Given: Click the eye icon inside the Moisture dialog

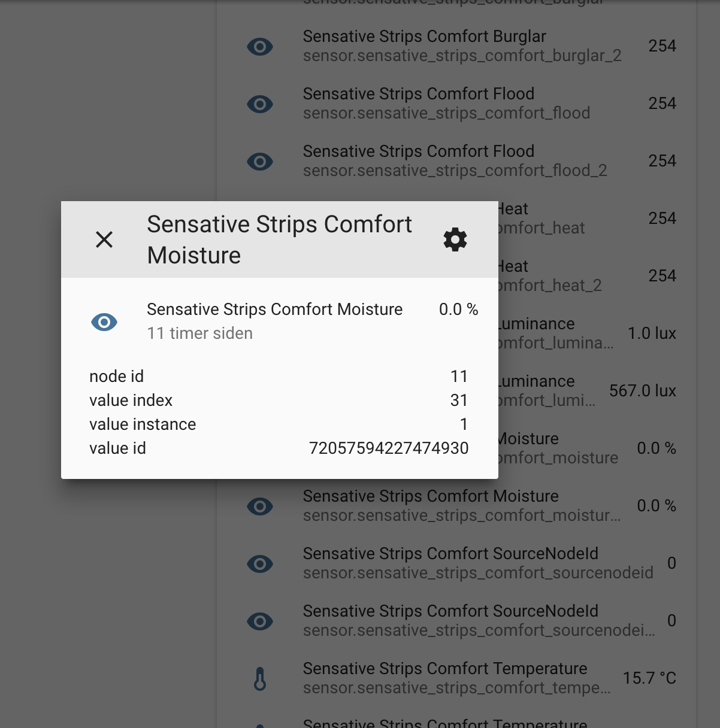Looking at the screenshot, I should coord(104,321).
